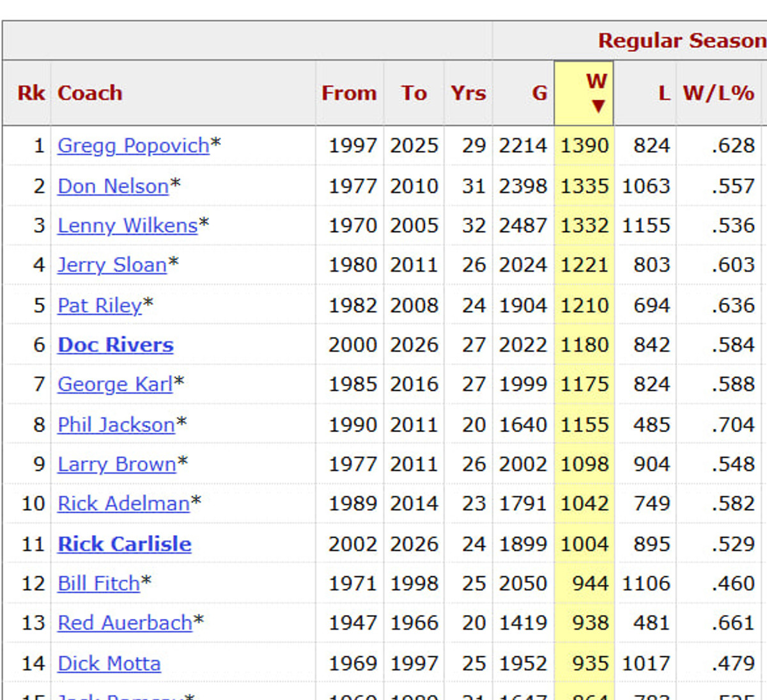The image size is (767, 700).
Task: Open the Pat Riley link
Action: [x=99, y=306]
